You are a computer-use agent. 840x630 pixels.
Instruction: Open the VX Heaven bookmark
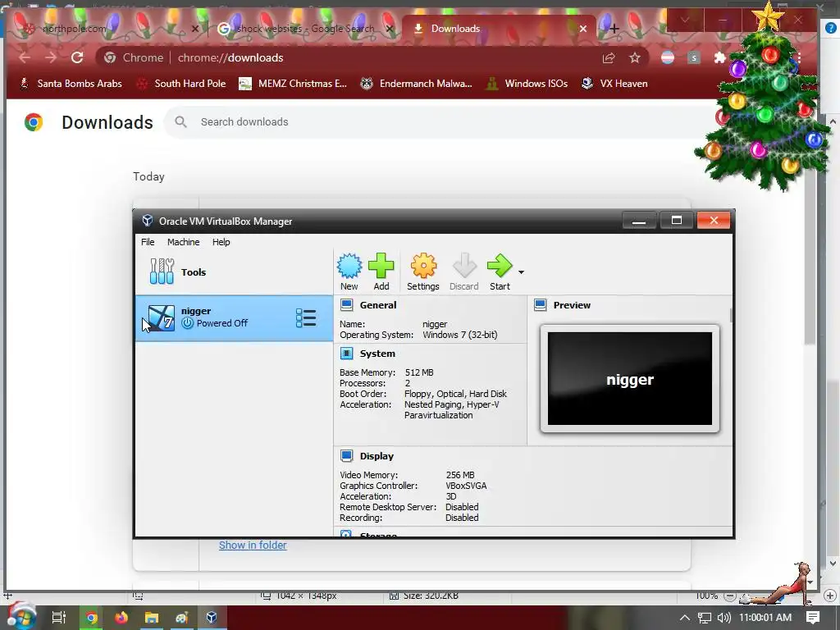[615, 84]
